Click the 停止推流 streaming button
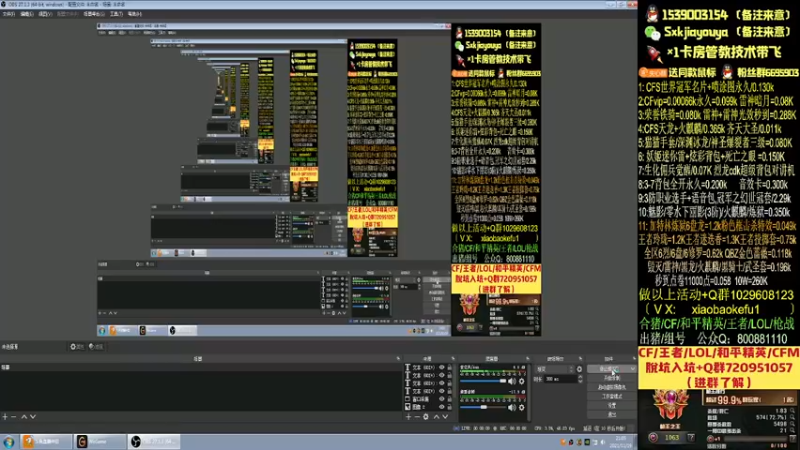 coord(608,369)
